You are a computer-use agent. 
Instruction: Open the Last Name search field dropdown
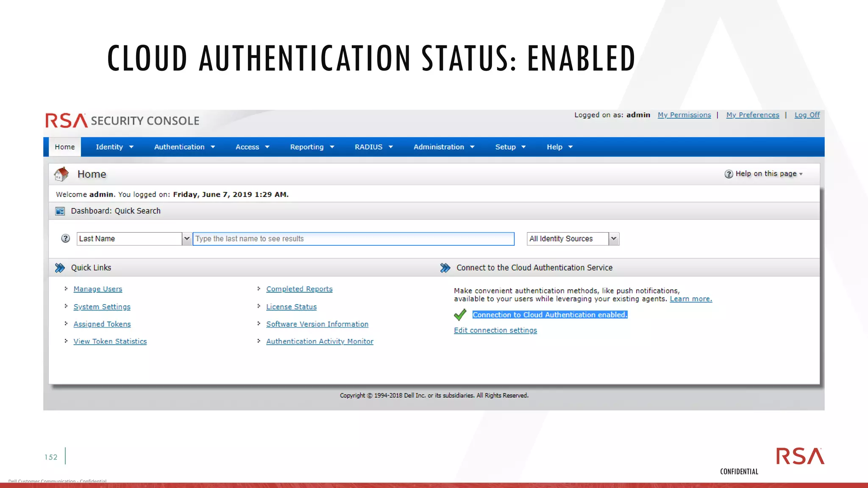[x=186, y=238]
